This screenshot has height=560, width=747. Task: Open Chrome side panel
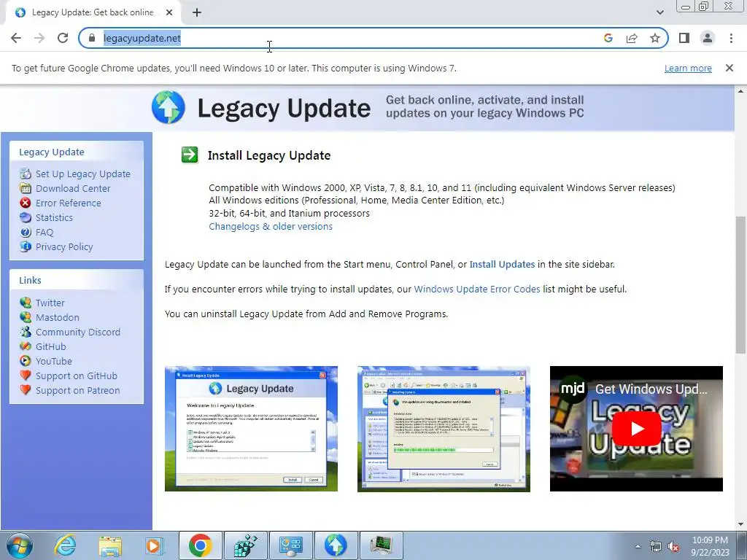684,38
